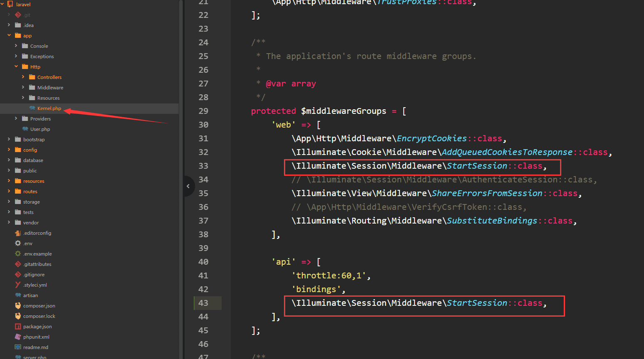644x359 pixels.
Task: Select the Middleware folder label
Action: tap(50, 88)
